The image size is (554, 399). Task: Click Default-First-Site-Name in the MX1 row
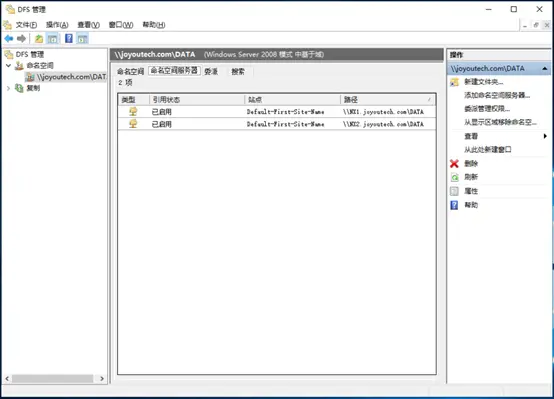(x=285, y=112)
